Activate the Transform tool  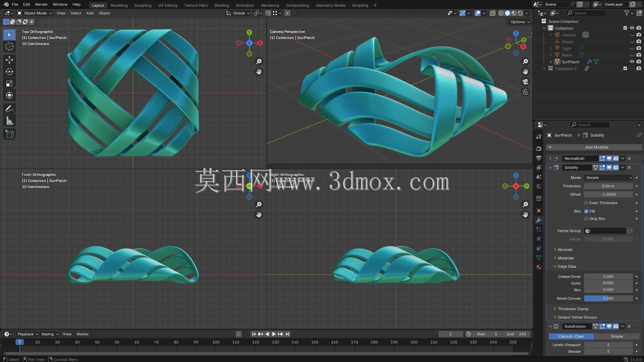coord(9,96)
